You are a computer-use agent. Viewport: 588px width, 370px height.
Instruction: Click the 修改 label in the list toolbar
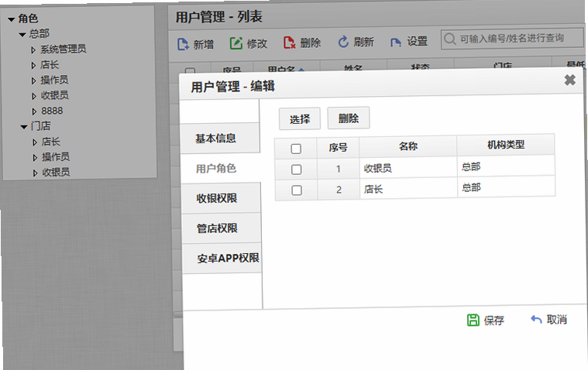[x=257, y=43]
